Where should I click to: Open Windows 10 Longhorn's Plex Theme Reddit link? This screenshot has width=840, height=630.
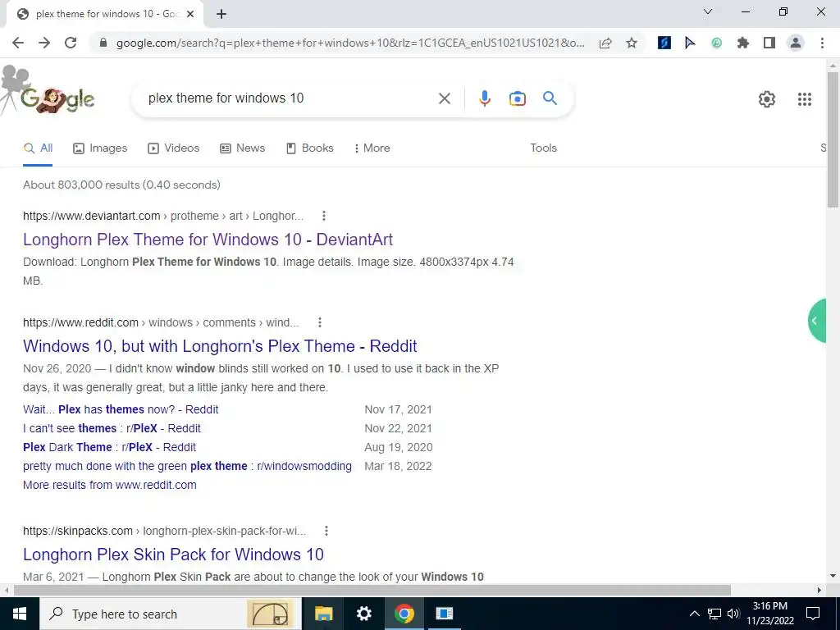coord(220,346)
